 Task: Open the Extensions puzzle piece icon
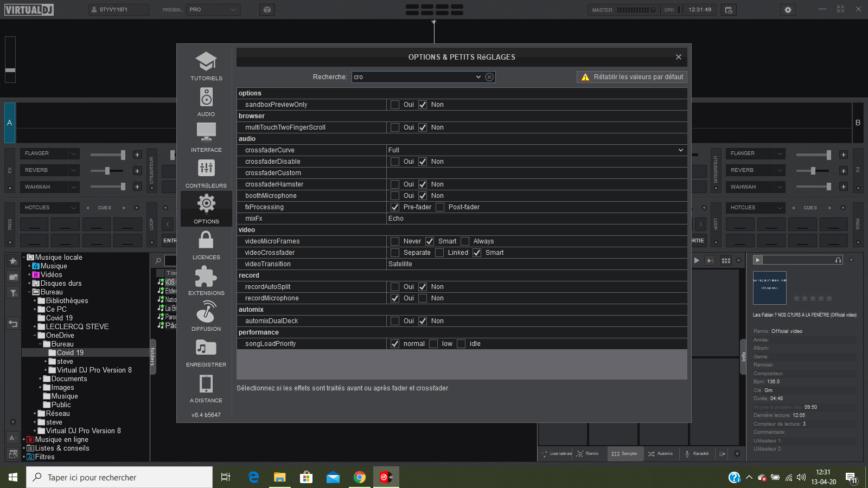[x=206, y=277]
